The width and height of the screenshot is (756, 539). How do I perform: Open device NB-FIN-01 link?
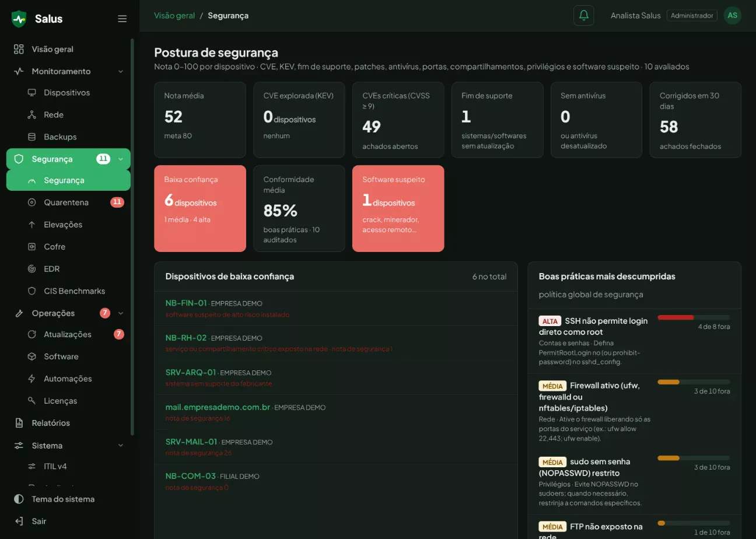click(186, 303)
